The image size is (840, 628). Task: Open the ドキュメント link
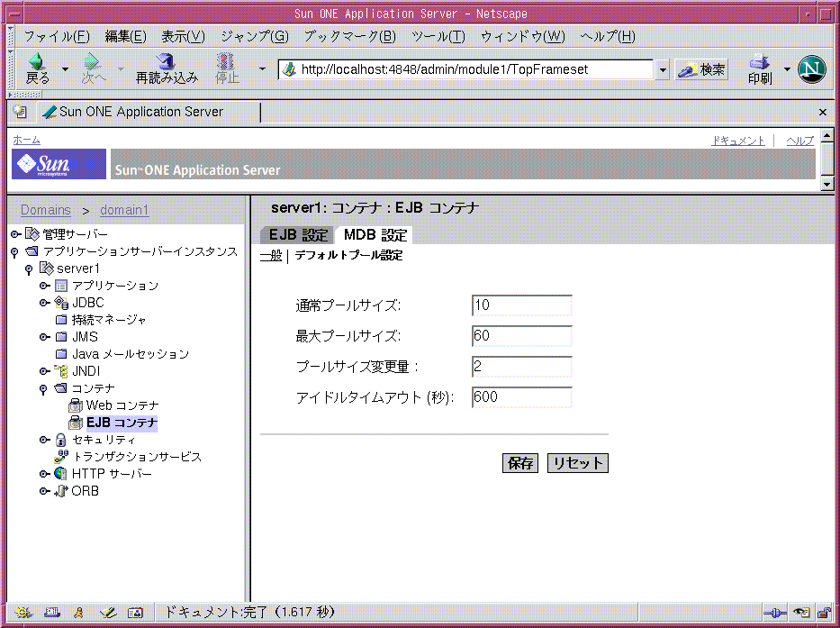coord(738,141)
